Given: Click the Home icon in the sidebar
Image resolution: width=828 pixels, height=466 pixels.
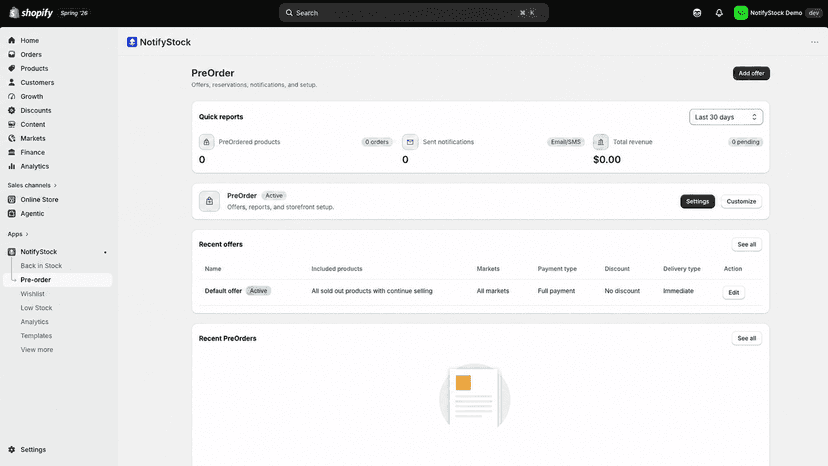Looking at the screenshot, I should point(12,40).
